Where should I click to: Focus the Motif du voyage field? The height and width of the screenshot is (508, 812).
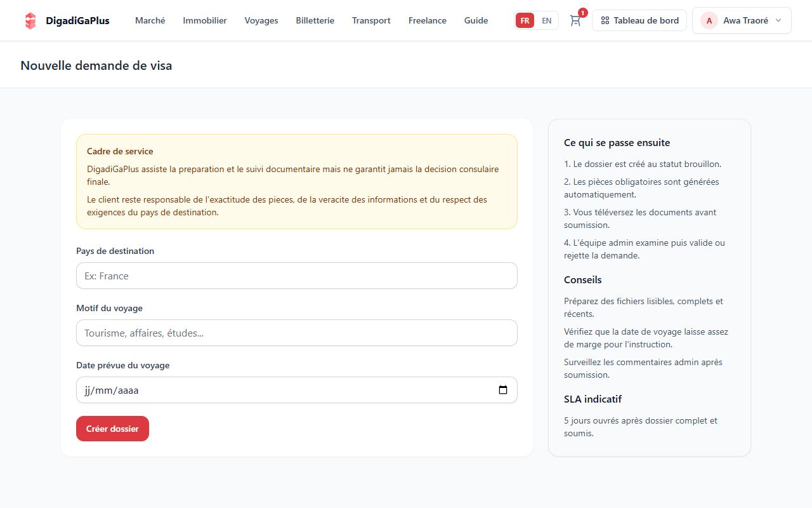[297, 333]
